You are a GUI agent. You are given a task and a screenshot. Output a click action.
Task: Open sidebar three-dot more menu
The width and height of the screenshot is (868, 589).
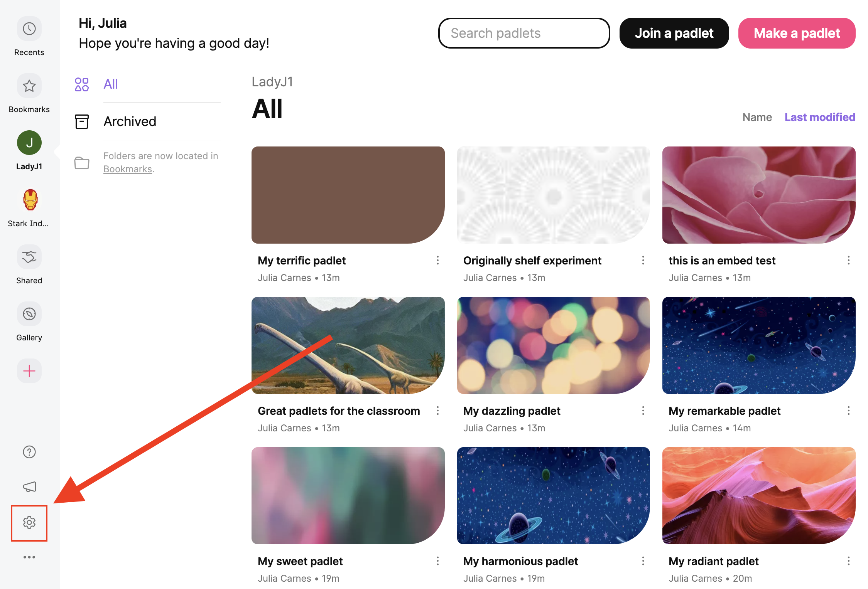(x=29, y=557)
